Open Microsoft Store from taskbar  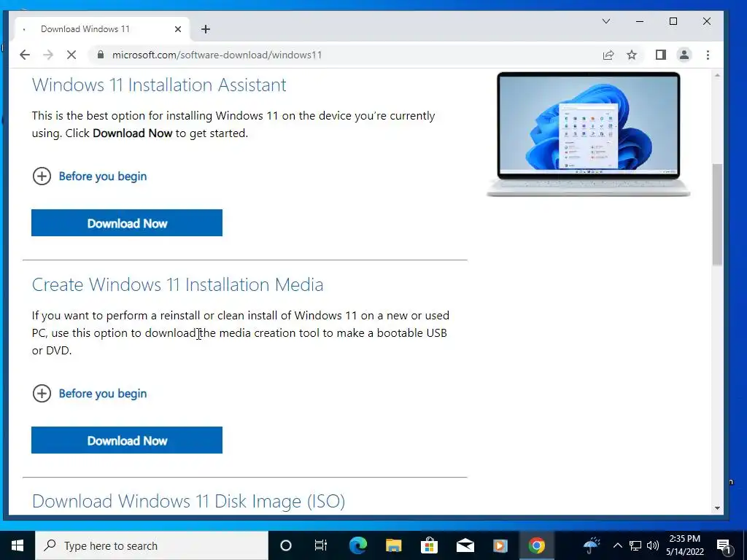click(x=429, y=545)
